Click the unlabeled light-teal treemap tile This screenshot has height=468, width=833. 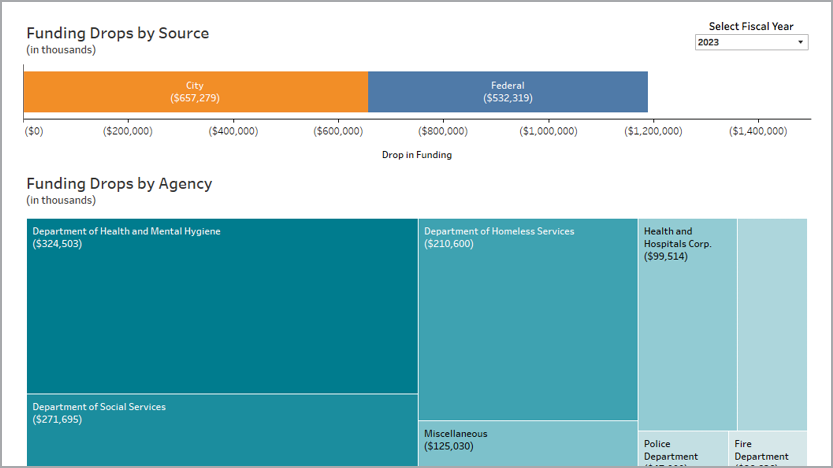coord(772,324)
